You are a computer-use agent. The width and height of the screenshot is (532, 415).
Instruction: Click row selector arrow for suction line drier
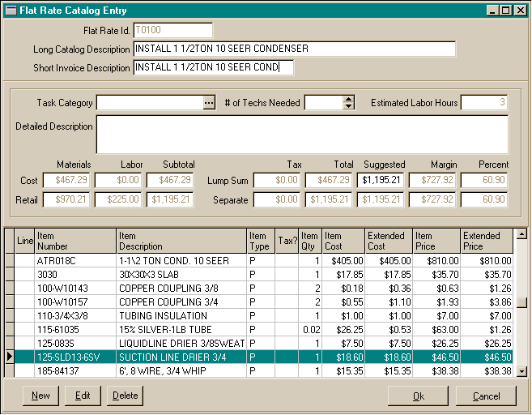pyautogui.click(x=10, y=357)
